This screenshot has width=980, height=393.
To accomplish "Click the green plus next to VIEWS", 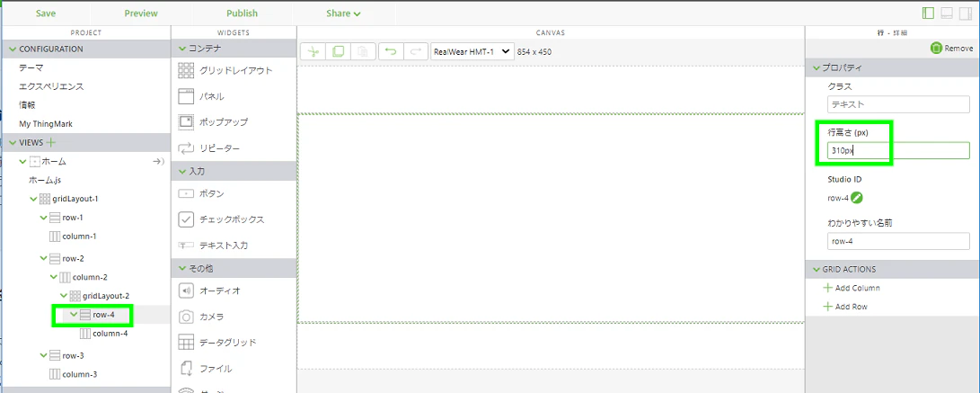I will 51,143.
